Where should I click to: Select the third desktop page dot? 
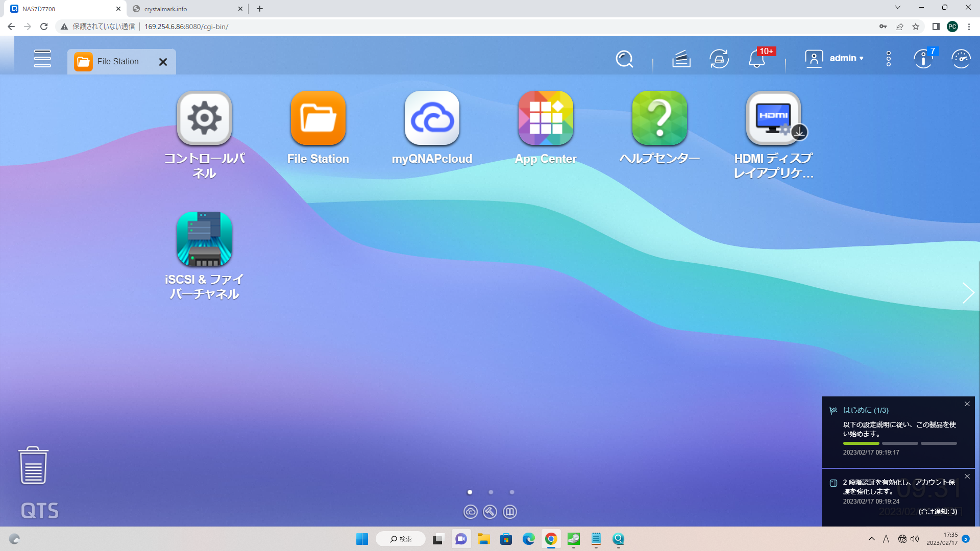512,492
